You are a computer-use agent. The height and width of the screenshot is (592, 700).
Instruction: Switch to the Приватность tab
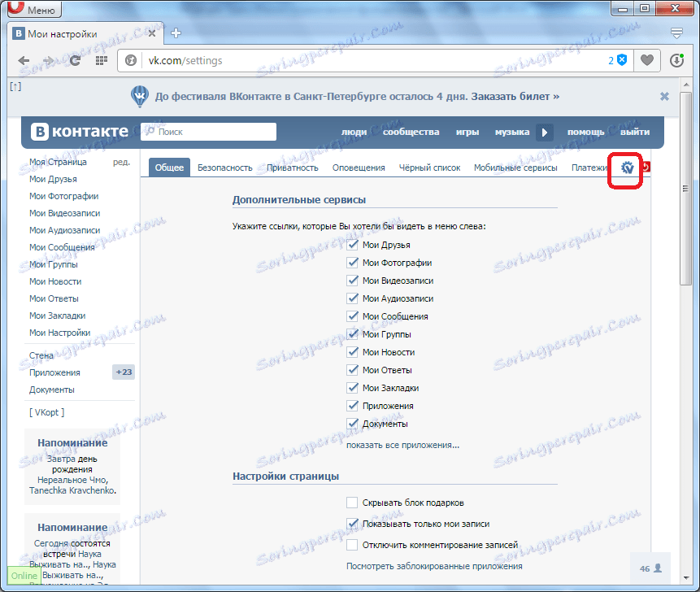click(293, 168)
